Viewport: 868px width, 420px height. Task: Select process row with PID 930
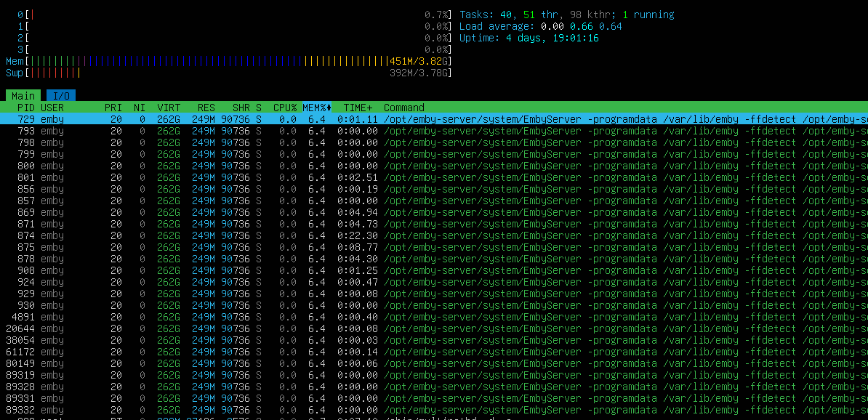[x=434, y=305]
